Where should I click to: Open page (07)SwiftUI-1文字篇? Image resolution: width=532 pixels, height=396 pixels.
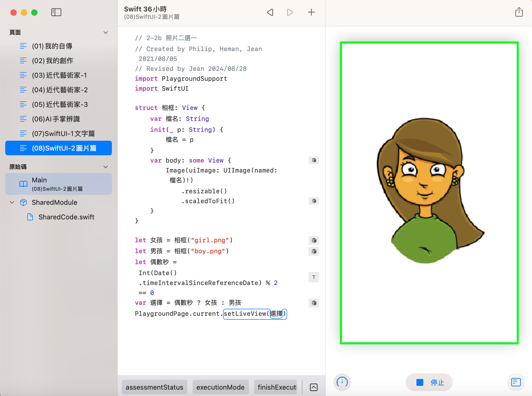63,134
